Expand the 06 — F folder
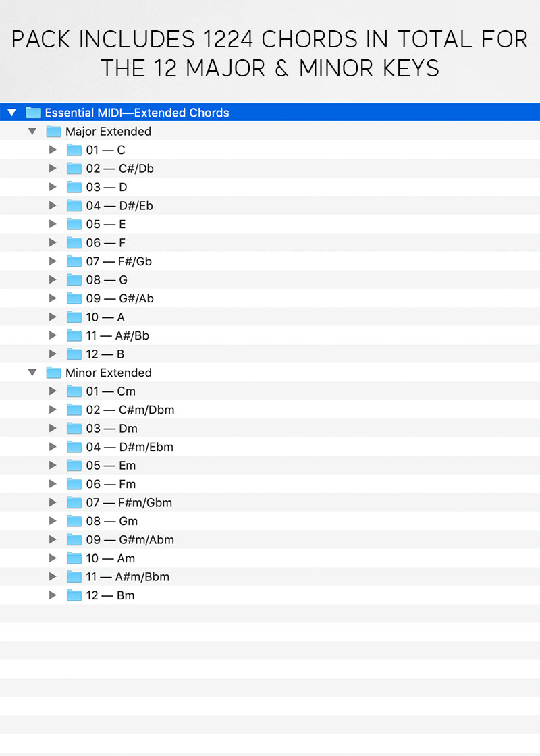Image resolution: width=540 pixels, height=756 pixels. 53,242
